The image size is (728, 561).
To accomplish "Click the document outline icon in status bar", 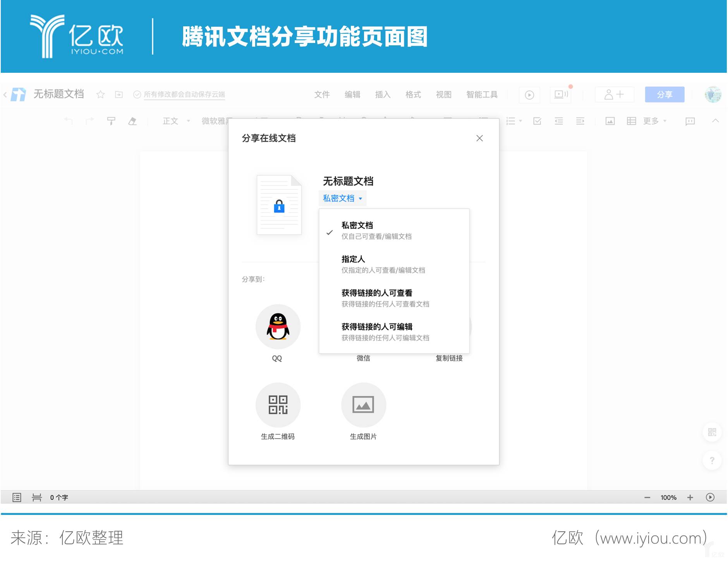I will point(17,498).
